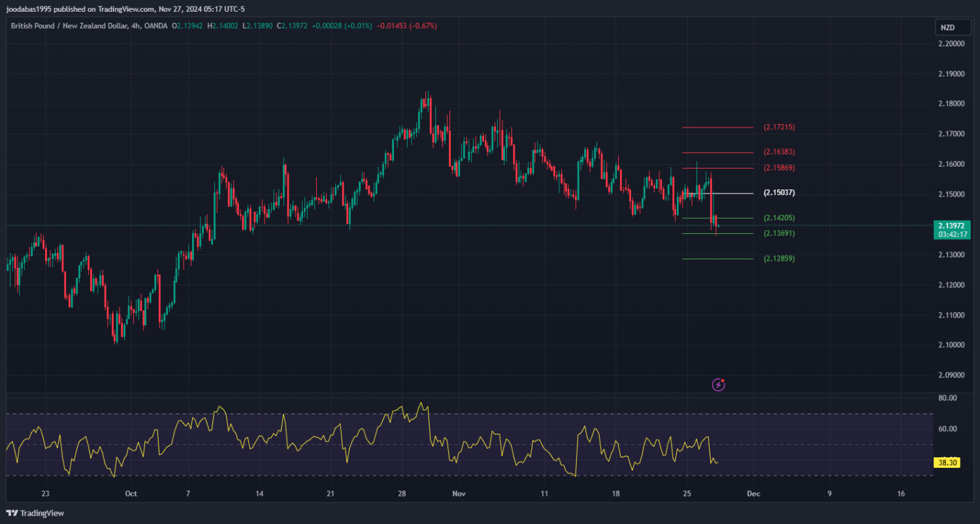Viewport: 980px width, 524px height.
Task: Click the purple lightning bolt event icon
Action: tap(719, 385)
